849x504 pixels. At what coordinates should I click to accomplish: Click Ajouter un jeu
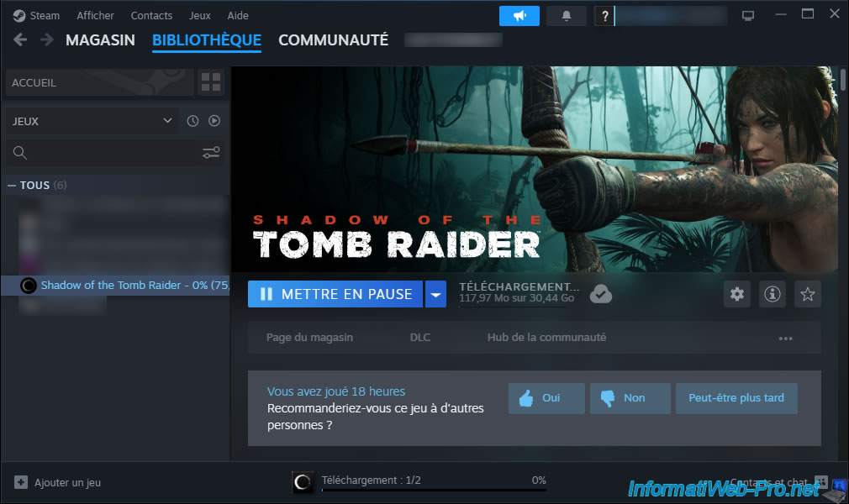57,482
